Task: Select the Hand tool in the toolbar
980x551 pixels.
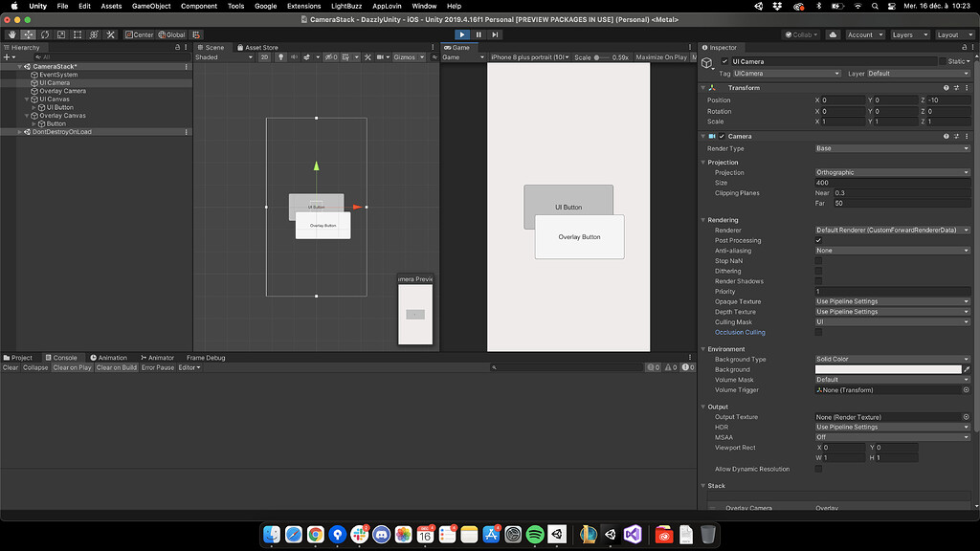Action: (11, 34)
